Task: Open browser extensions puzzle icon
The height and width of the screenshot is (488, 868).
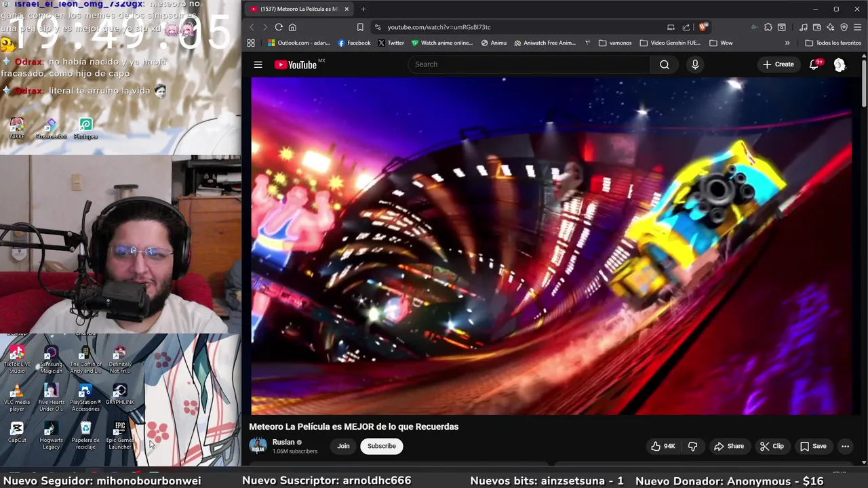Action: click(x=768, y=27)
